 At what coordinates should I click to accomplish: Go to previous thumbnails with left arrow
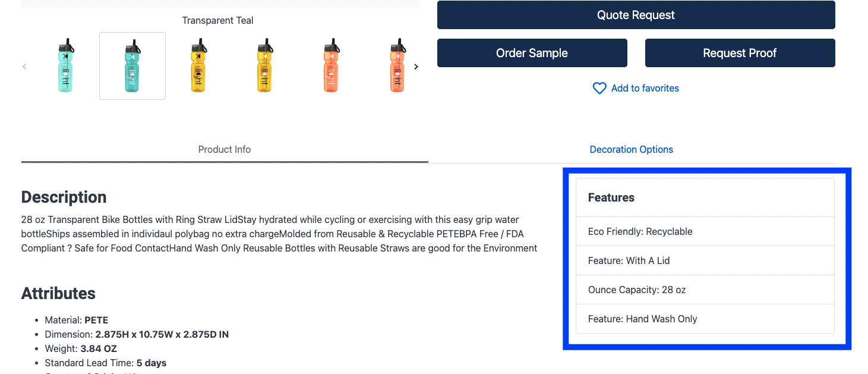(24, 67)
